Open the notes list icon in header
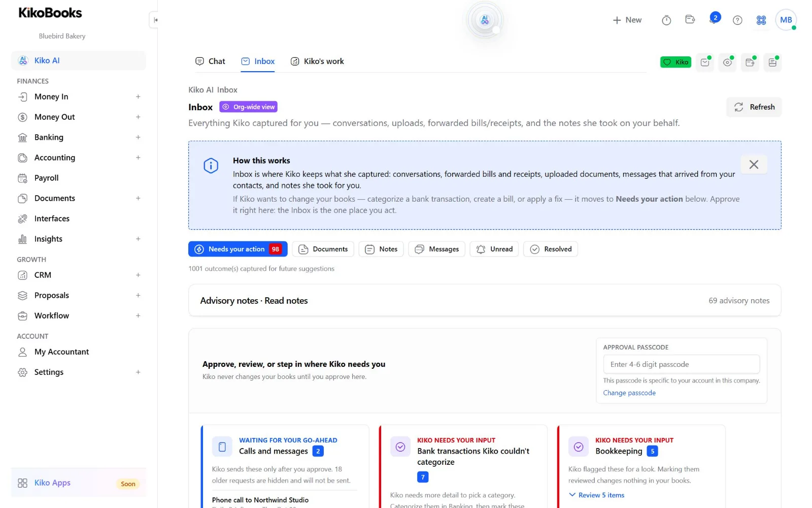The width and height of the screenshot is (812, 508). 772,62
